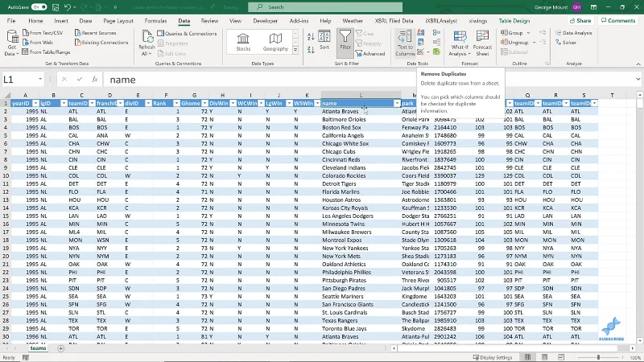Collapse the ribbon with the chevron
The width and height of the screenshot is (644, 362).
[x=638, y=64]
